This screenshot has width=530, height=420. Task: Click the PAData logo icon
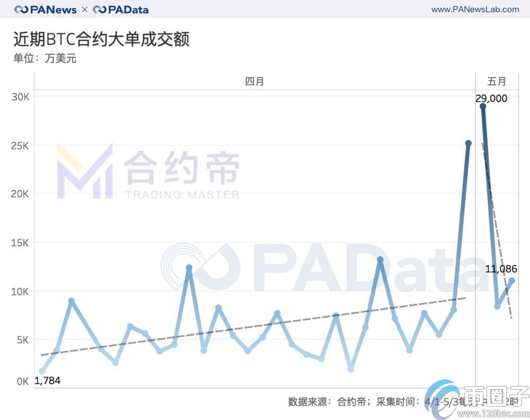point(99,9)
